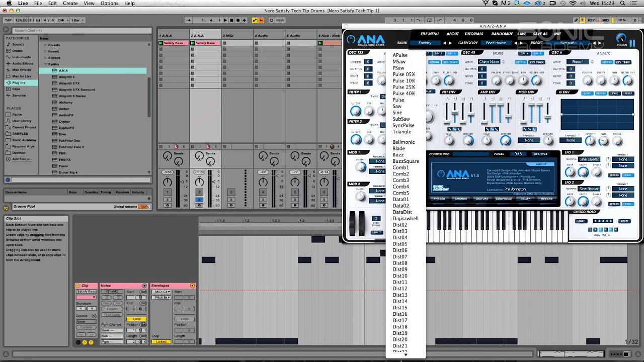Open the Current Project place
This screenshot has width=644, height=362.
tap(24, 127)
